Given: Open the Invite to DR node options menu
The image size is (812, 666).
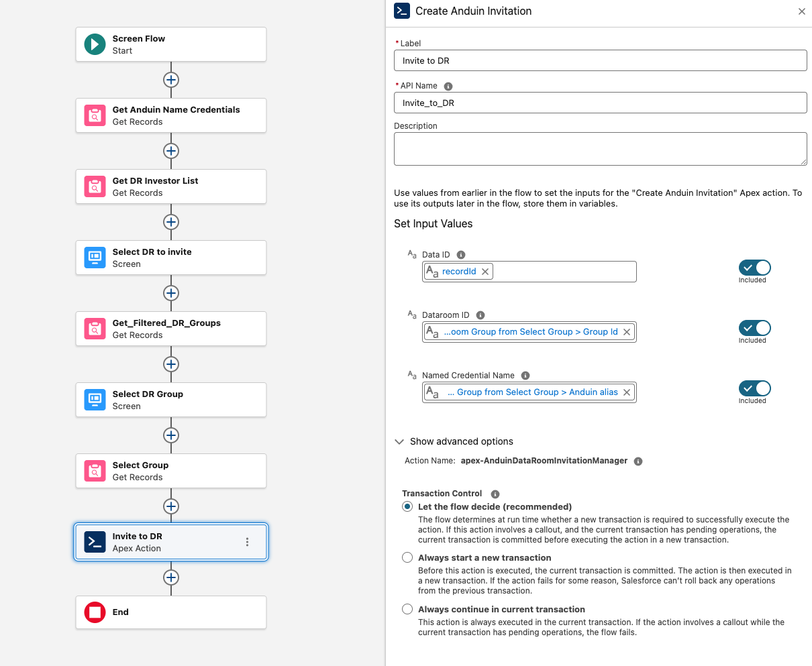Looking at the screenshot, I should pos(247,542).
